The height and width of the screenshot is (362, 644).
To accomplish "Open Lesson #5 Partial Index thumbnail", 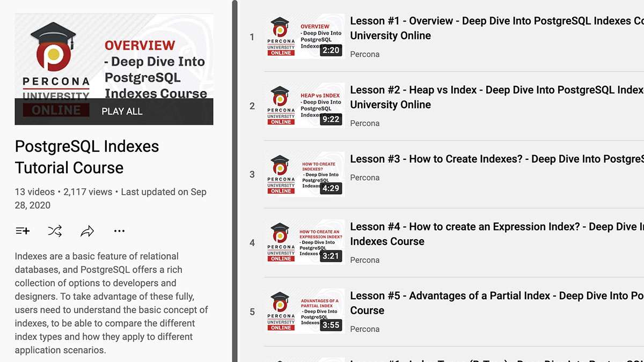I will (305, 312).
